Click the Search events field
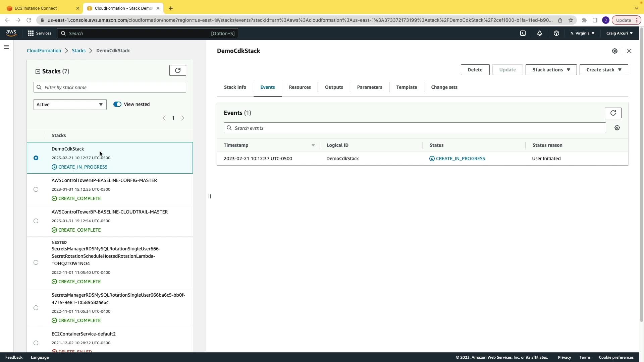This screenshot has width=644, height=362. (x=415, y=128)
